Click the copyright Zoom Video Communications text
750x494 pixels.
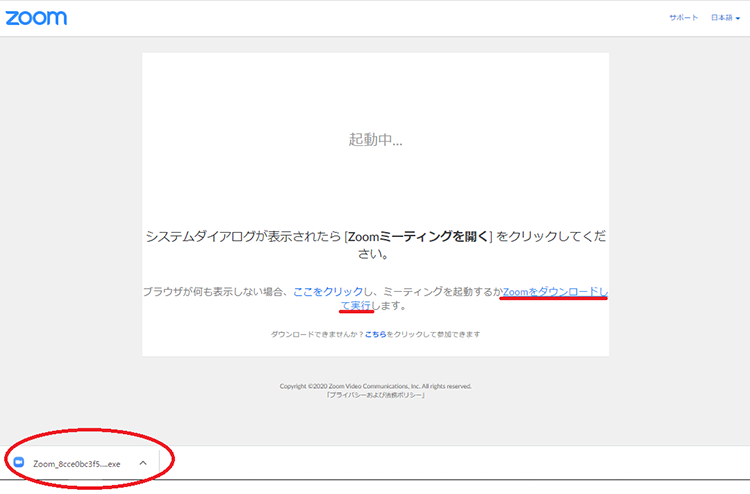coord(375,385)
